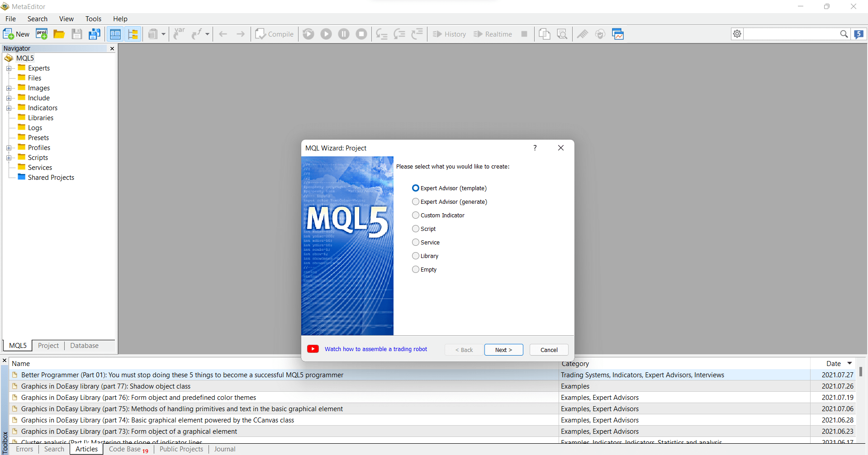Select the Service radio button

416,242
